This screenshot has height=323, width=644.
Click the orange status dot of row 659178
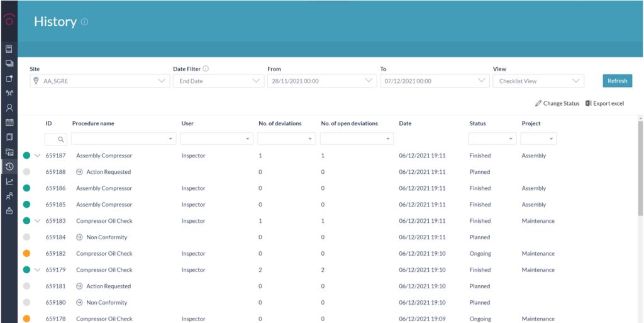click(x=26, y=319)
